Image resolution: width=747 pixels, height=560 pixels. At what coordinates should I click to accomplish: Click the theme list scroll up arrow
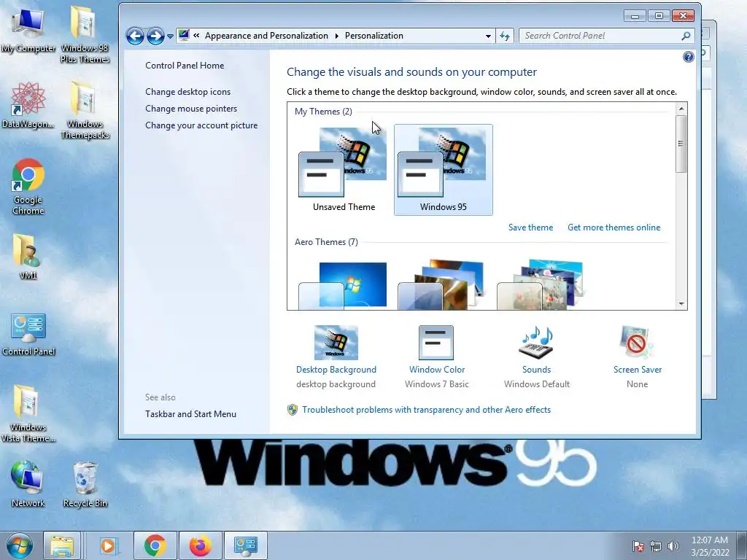tap(681, 109)
